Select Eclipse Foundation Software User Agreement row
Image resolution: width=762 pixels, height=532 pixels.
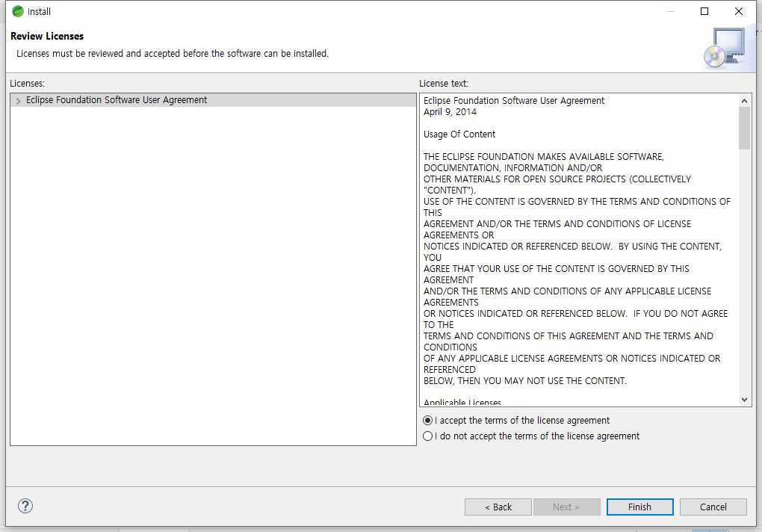pos(213,100)
